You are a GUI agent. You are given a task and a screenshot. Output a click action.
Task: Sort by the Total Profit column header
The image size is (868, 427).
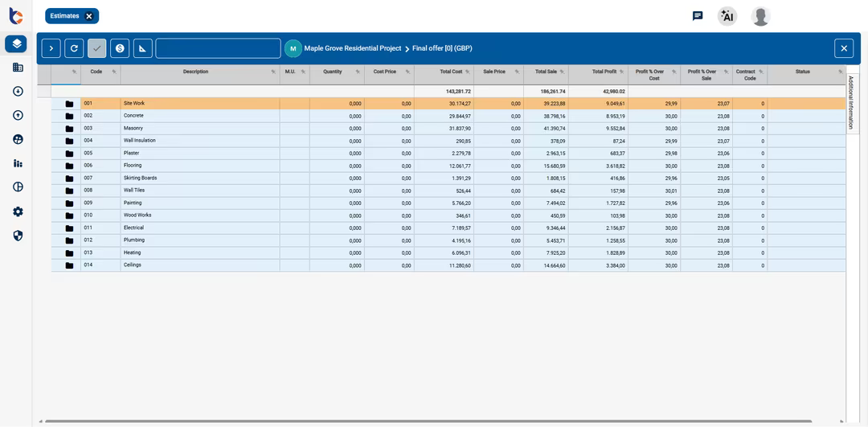[x=604, y=72]
